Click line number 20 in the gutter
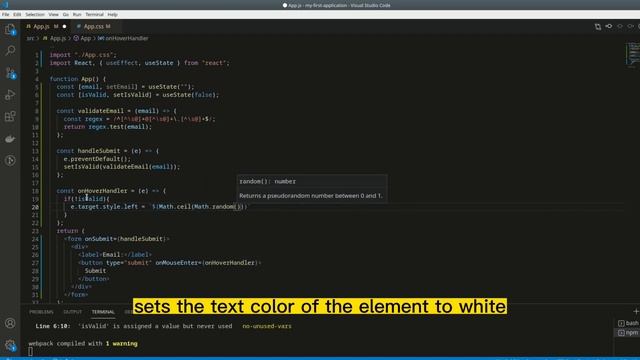The height and width of the screenshot is (360, 640). 35,207
